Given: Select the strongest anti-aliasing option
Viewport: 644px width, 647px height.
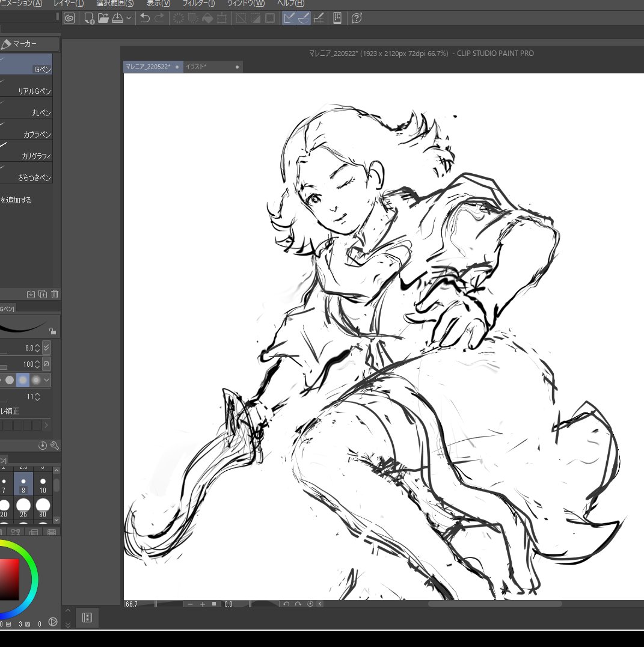Looking at the screenshot, I should 36,380.
